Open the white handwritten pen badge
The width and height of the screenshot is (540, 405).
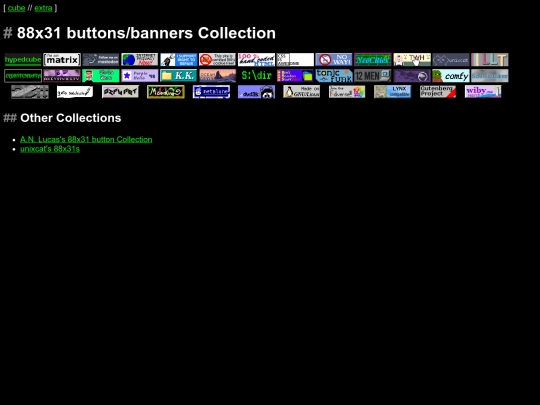point(75,92)
